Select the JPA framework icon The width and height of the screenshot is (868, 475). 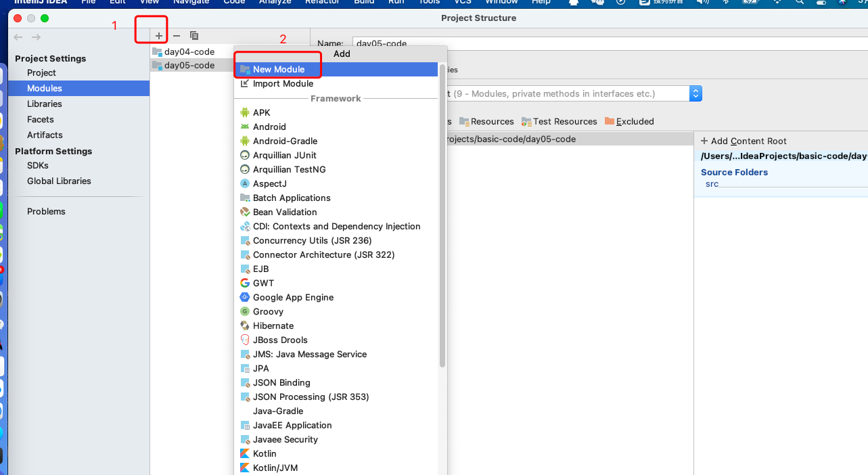pyautogui.click(x=245, y=368)
